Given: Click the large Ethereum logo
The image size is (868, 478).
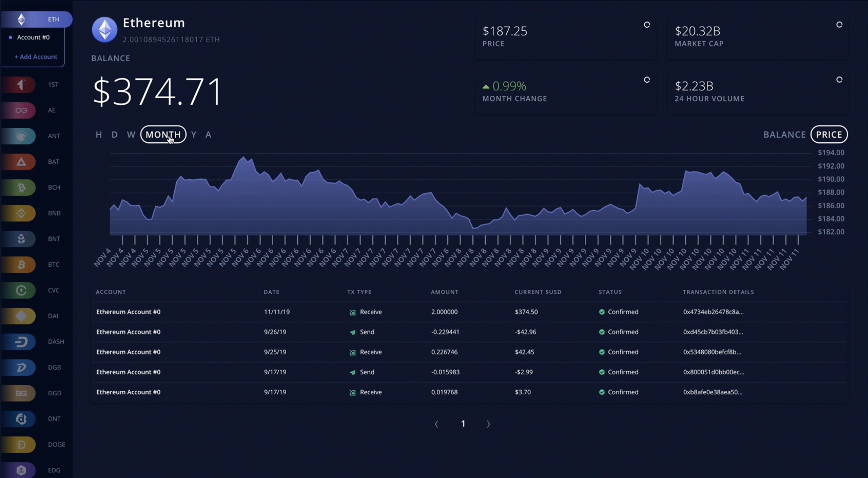Looking at the screenshot, I should [105, 30].
